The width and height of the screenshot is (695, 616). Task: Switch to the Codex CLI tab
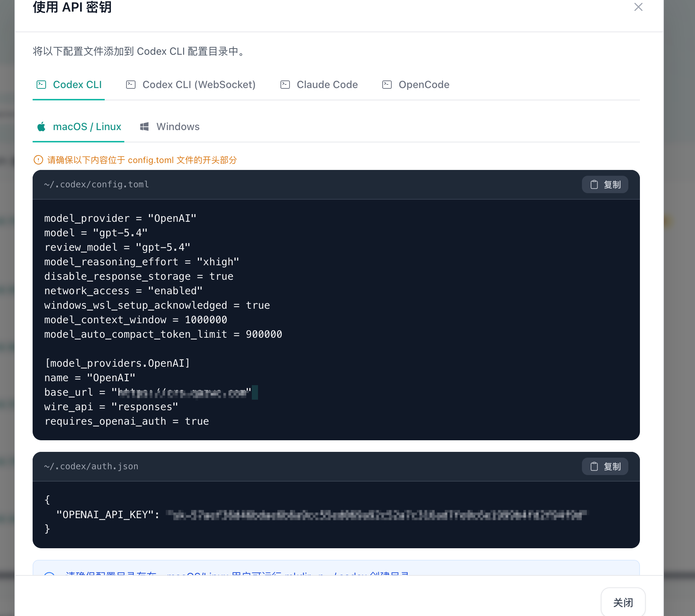(69, 85)
